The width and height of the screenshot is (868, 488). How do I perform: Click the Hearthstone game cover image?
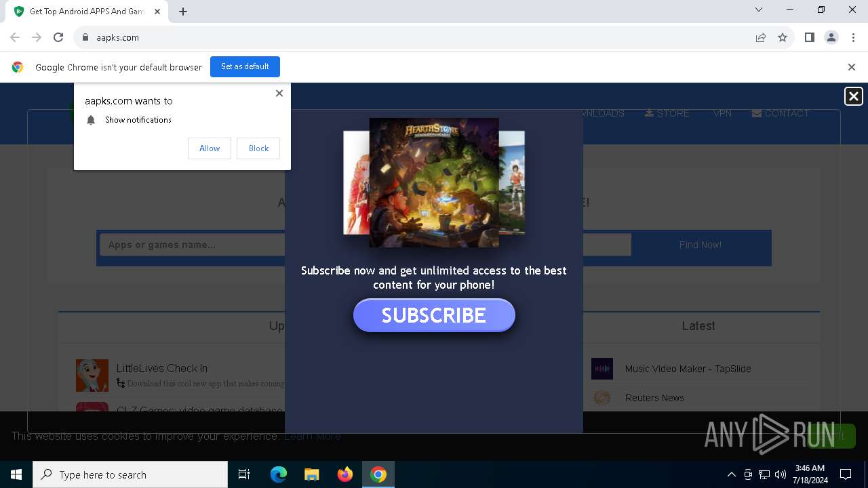pyautogui.click(x=434, y=182)
